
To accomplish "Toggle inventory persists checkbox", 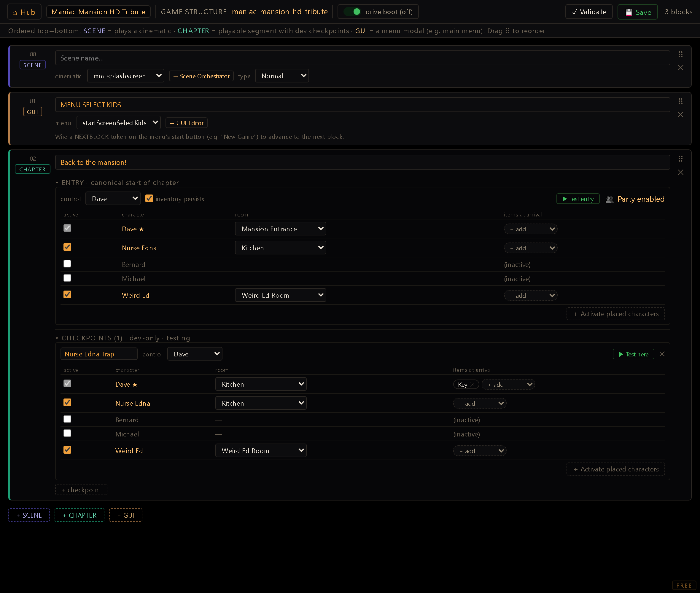I will [x=149, y=199].
